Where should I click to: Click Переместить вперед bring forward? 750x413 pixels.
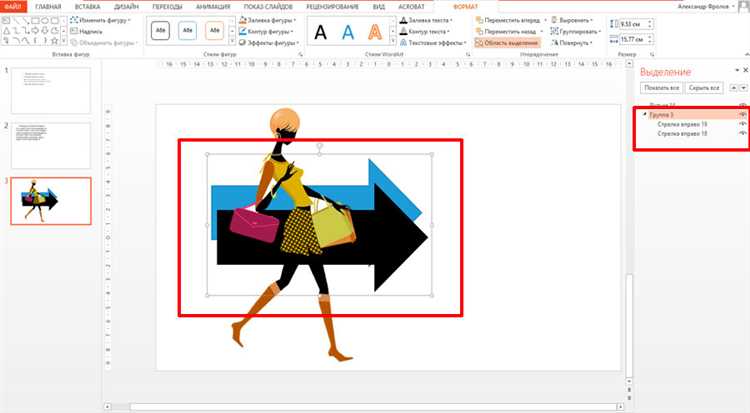[x=507, y=20]
